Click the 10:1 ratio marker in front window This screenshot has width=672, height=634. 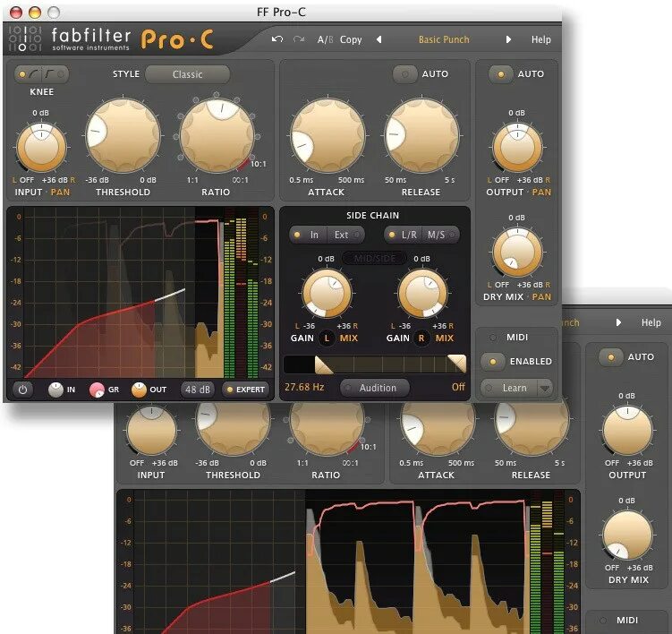tap(259, 164)
